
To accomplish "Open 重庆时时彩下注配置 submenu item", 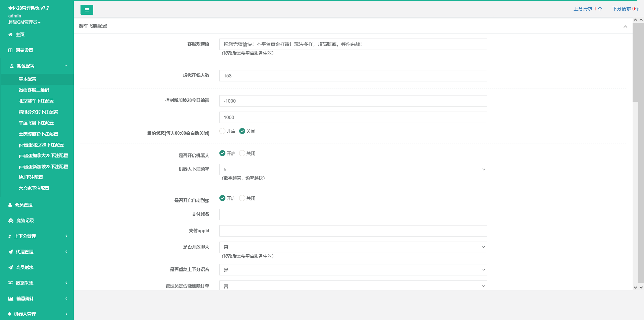I will (x=38, y=134).
